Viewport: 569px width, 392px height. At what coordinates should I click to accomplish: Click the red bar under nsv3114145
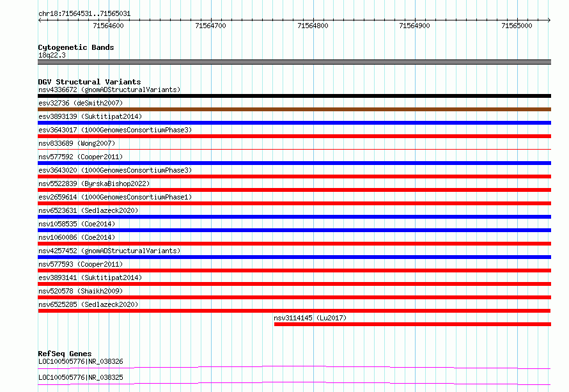[x=412, y=324]
